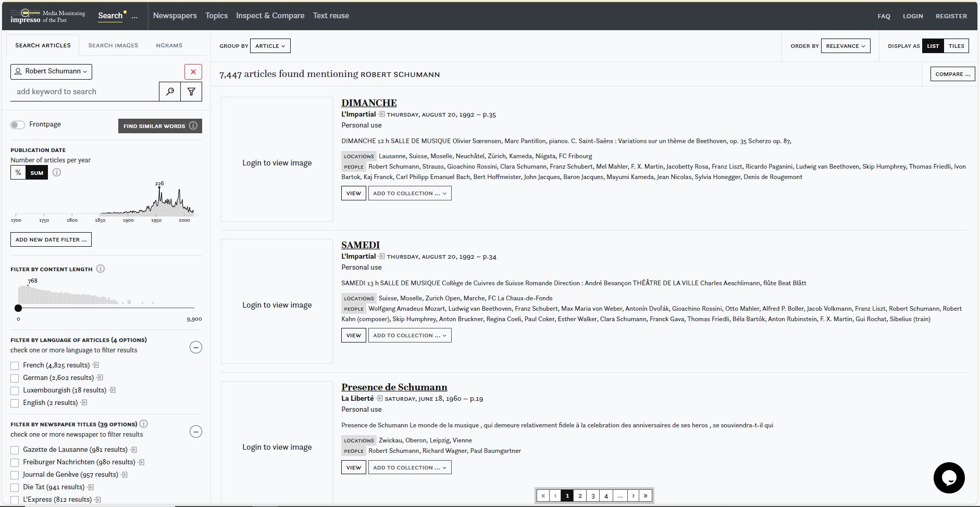Click info icon in Find Similar Words button

tap(193, 125)
